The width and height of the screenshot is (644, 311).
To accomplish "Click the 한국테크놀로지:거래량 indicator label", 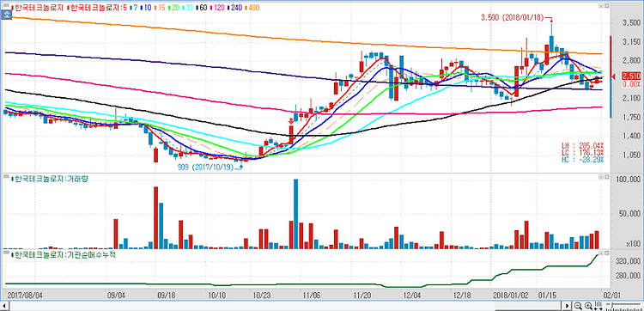I will (50, 179).
